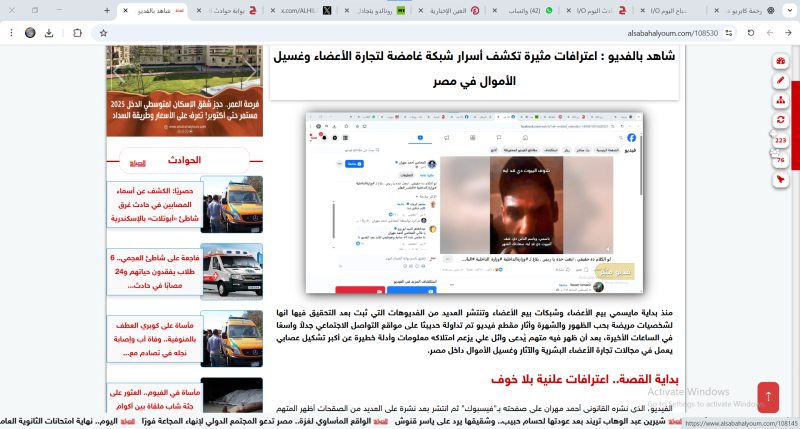This screenshot has height=429, width=800.
Task: Open the housing apartments 2025 banner ad
Action: [x=185, y=91]
